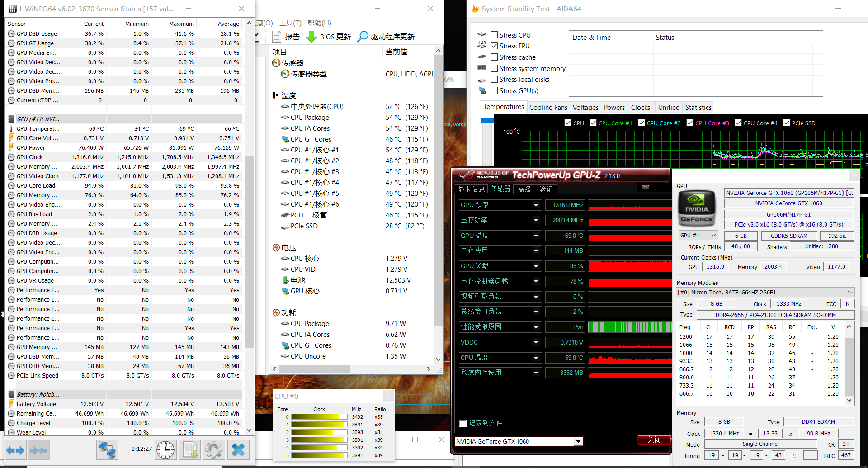Viewport: 868px width, 468px height.
Task: Click GPU-Z camera screenshot icon
Action: [x=645, y=187]
